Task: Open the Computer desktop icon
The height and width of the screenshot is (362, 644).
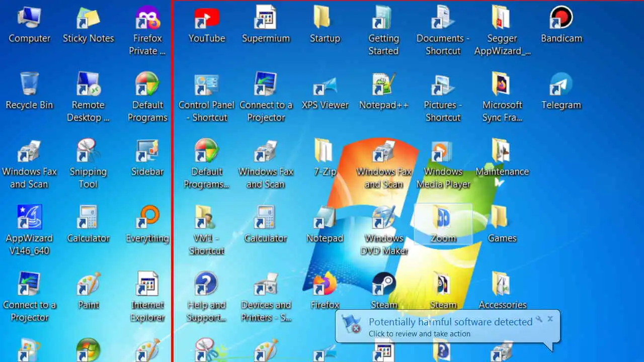Action: coord(29,24)
